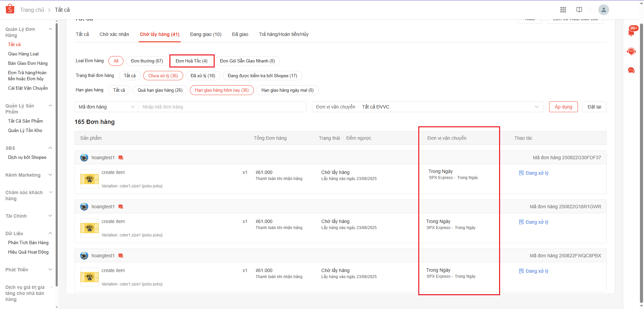Click the Nhập Mã đơn hàng input field
644x309 pixels.
point(222,107)
